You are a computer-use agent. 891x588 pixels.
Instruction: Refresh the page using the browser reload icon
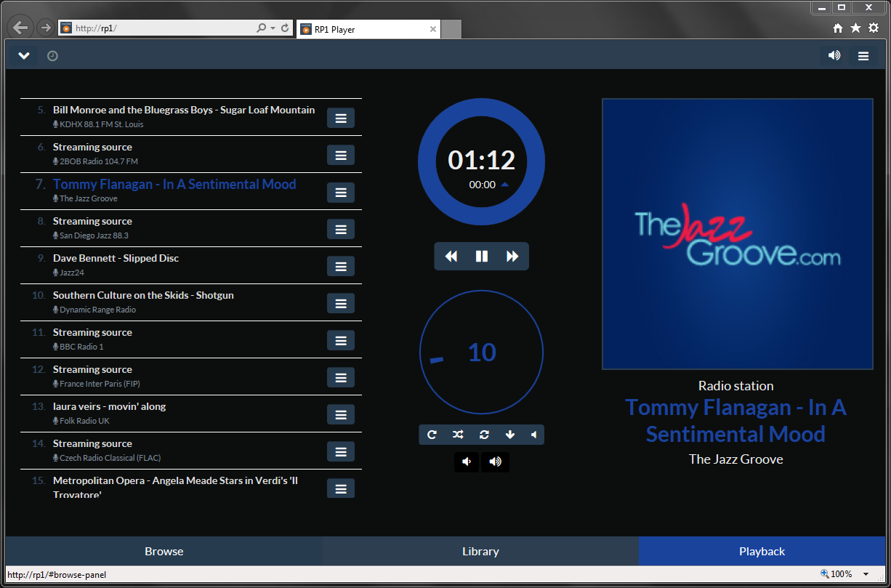(x=285, y=28)
